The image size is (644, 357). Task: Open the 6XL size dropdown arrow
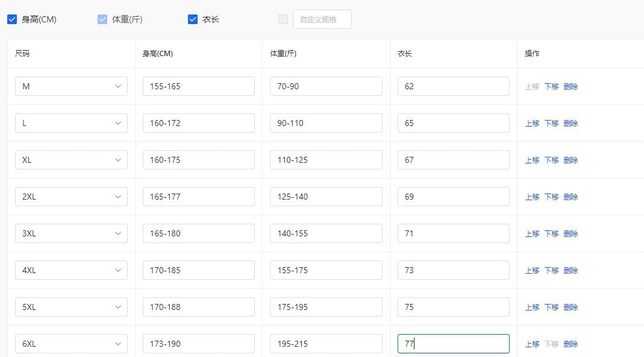coord(118,344)
